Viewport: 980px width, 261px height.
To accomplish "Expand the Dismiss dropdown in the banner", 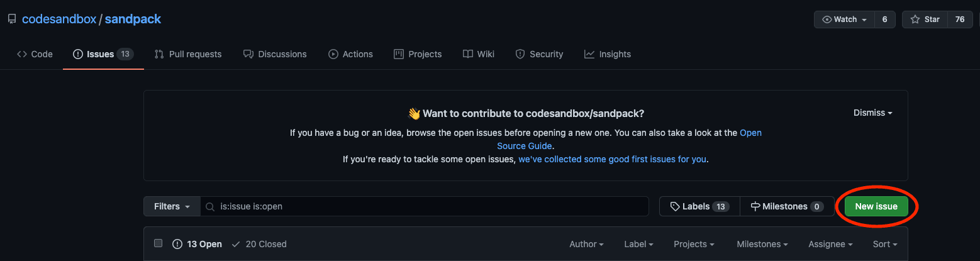I will tap(873, 113).
